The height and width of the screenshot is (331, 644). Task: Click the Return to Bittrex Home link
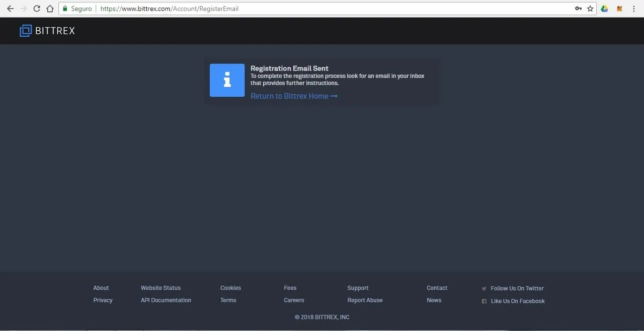pos(294,96)
